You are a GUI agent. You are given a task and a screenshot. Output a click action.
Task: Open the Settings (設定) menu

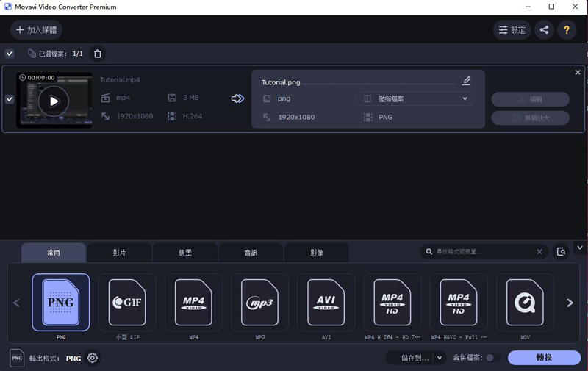click(x=512, y=30)
